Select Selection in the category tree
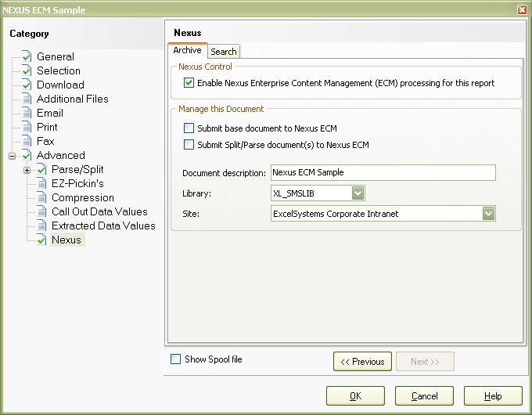 click(x=59, y=70)
